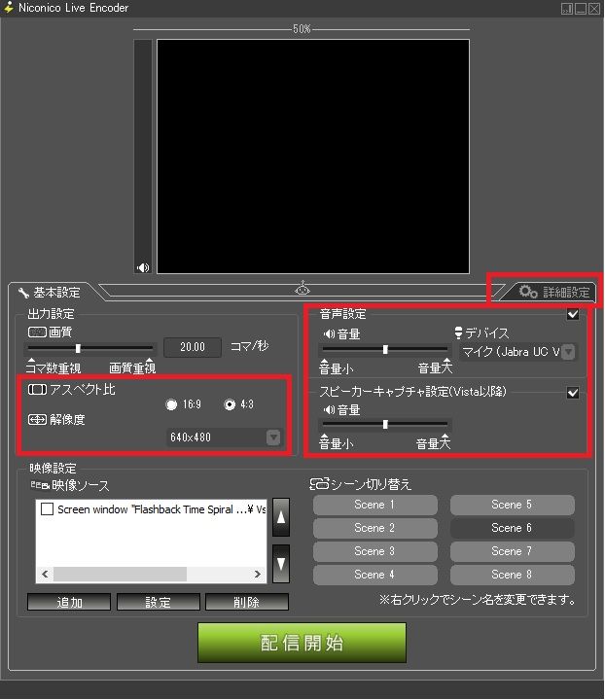Screen dimensions: 605x700
Task: Select Scene 6
Action: (x=513, y=528)
